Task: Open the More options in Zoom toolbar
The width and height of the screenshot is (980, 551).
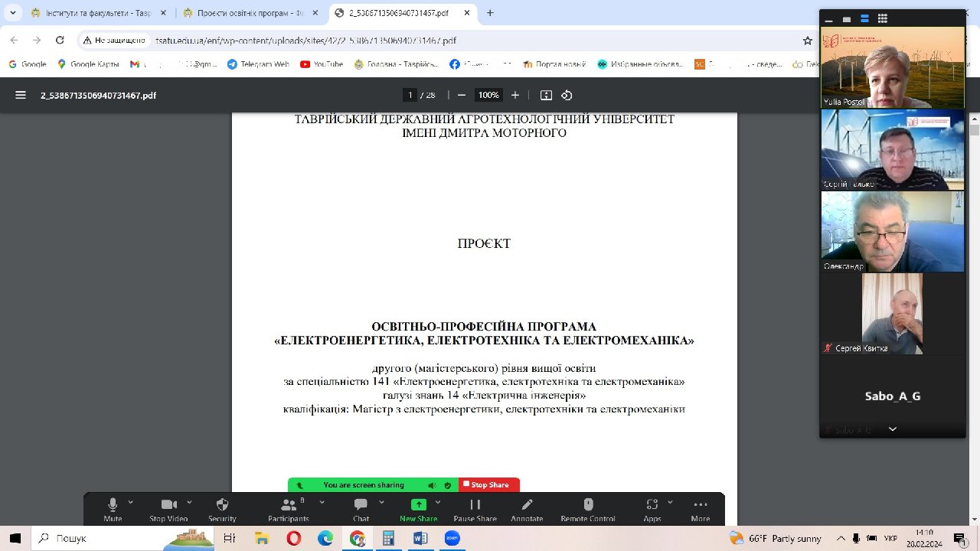Action: pyautogui.click(x=700, y=509)
